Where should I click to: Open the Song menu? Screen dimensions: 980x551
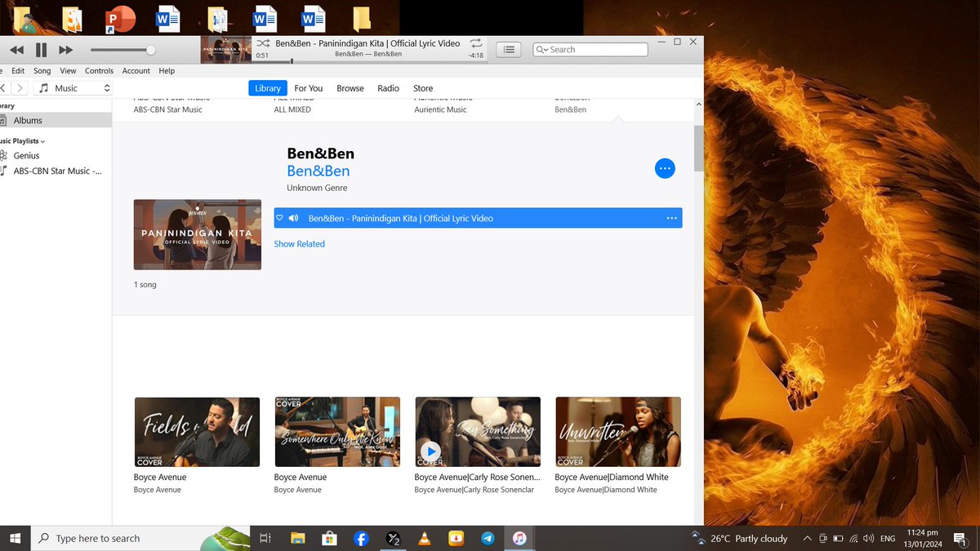tap(42, 71)
